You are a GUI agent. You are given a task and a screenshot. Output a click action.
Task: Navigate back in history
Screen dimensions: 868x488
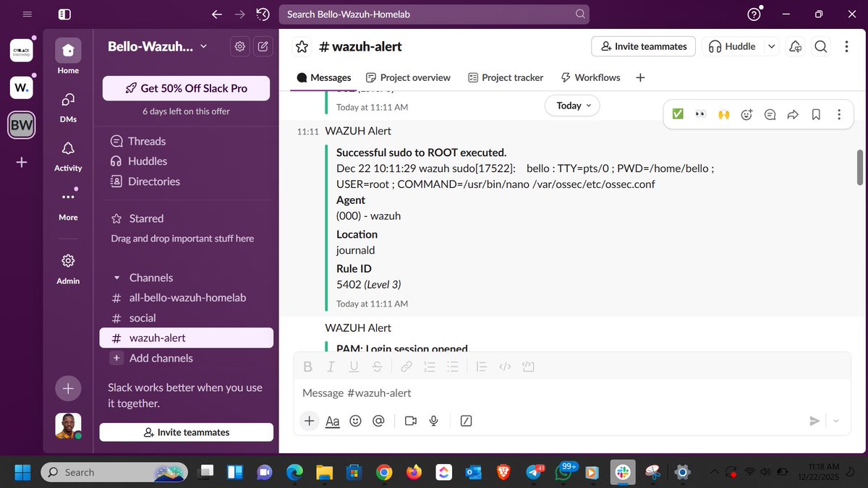pyautogui.click(x=216, y=14)
